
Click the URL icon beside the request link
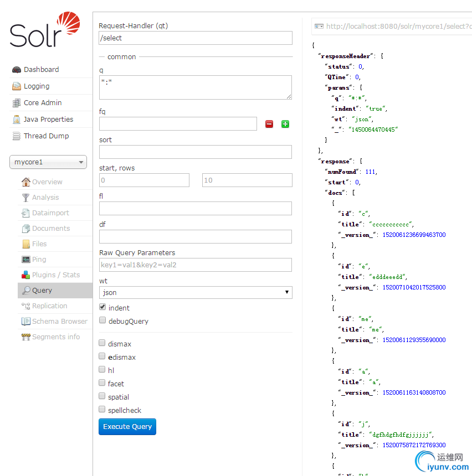click(x=319, y=27)
